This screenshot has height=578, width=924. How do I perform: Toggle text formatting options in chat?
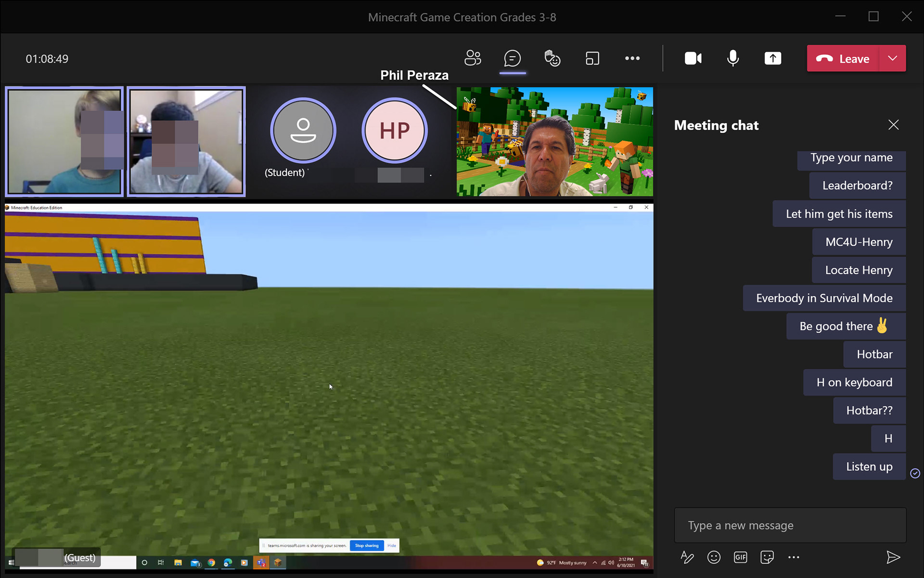687,557
